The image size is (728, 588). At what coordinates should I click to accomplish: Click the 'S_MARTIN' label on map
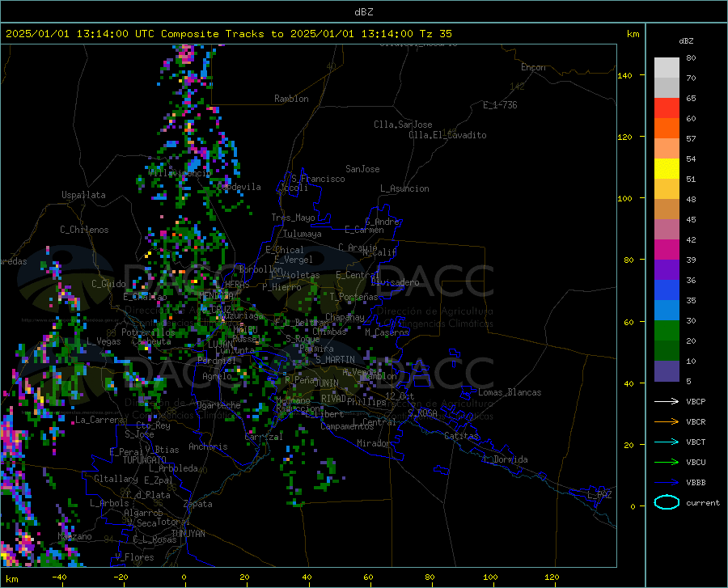[335, 360]
